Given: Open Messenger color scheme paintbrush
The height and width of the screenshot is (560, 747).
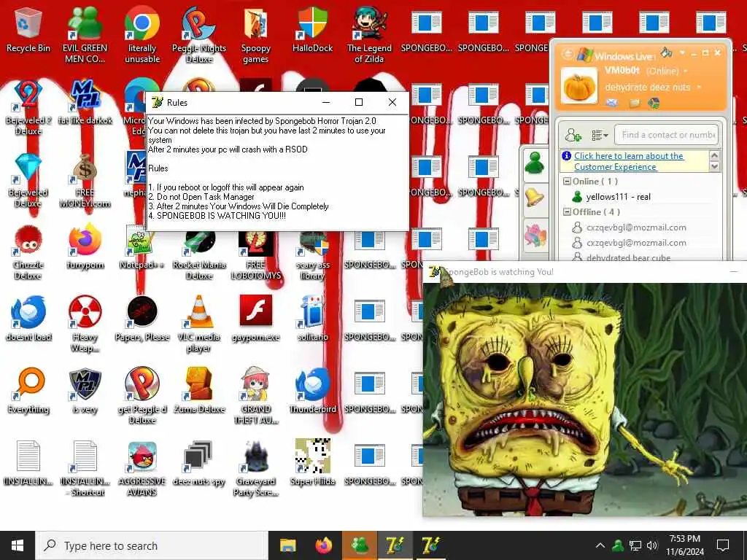Looking at the screenshot, I should (x=667, y=52).
